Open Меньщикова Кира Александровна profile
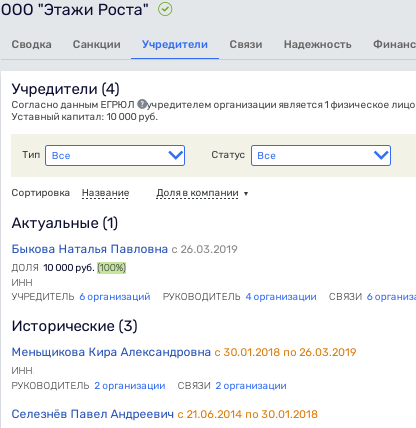The height and width of the screenshot is (428, 416). click(111, 352)
